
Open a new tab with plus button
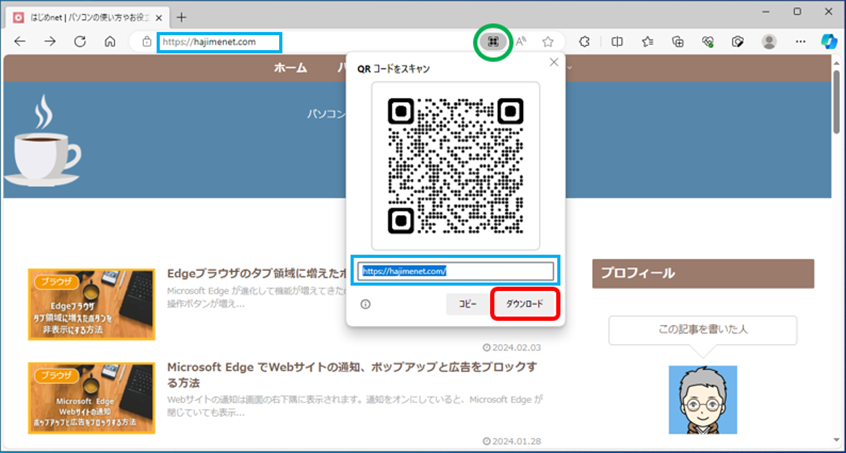(181, 17)
